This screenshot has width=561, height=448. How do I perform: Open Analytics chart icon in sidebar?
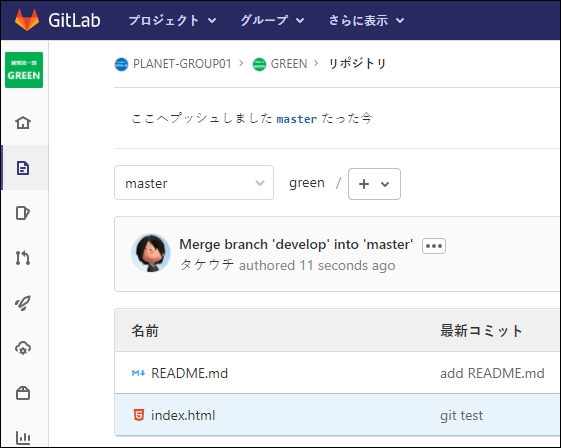(x=23, y=437)
